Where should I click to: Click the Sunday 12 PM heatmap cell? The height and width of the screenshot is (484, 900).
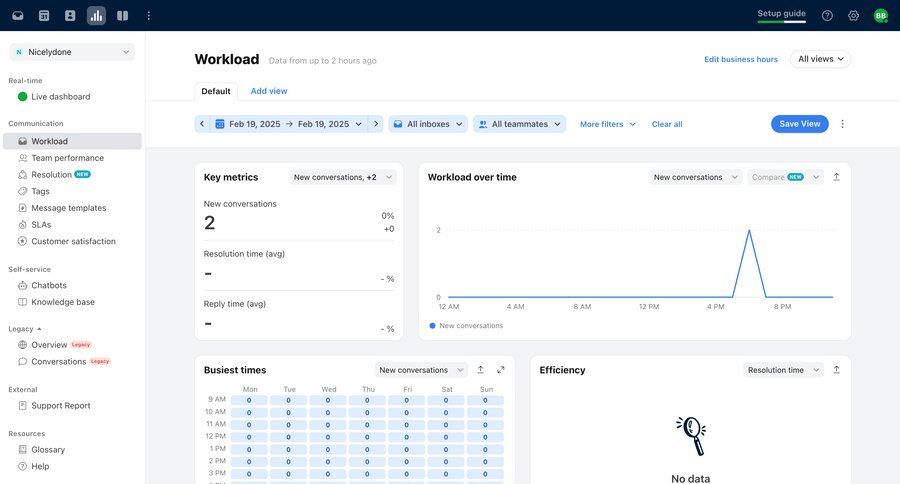[485, 437]
